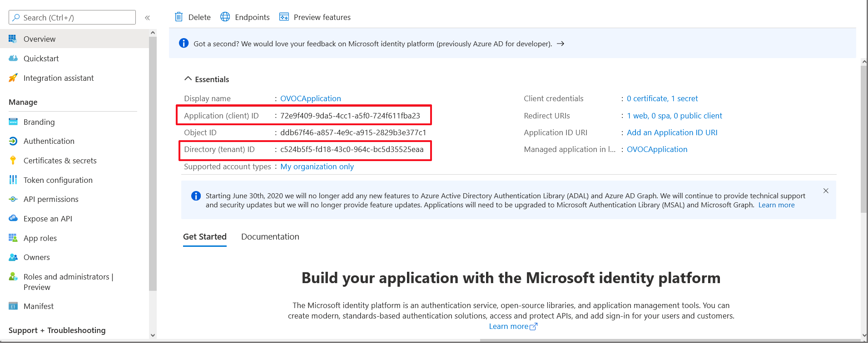Click the Delete trash icon

[x=179, y=17]
